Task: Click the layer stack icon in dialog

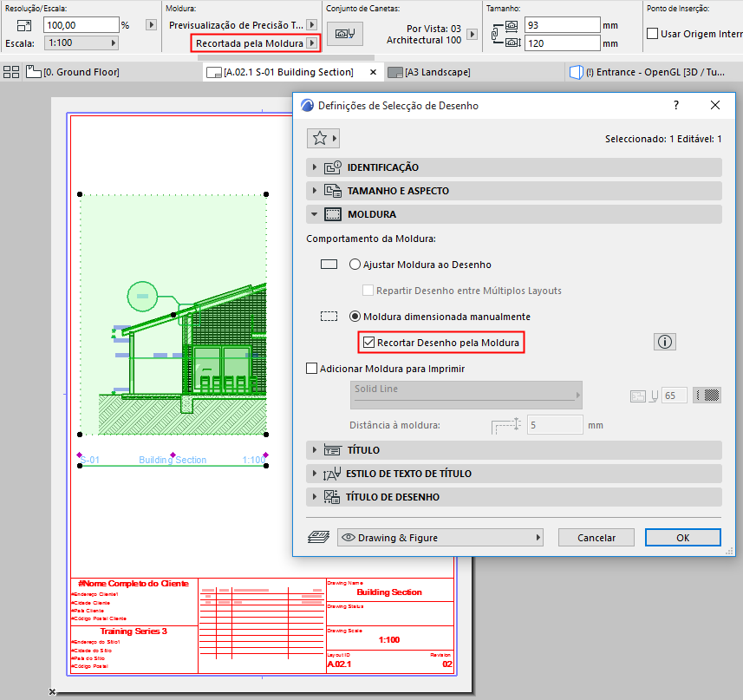Action: [x=318, y=537]
